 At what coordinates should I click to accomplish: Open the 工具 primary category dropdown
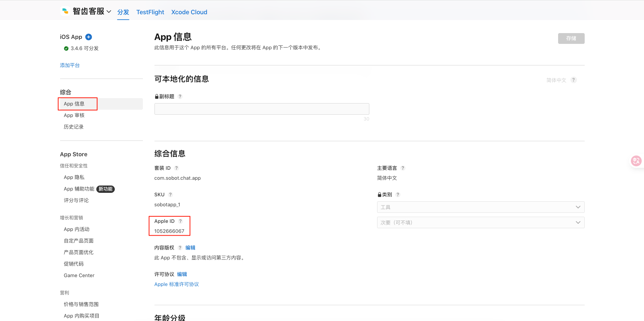pyautogui.click(x=481, y=207)
